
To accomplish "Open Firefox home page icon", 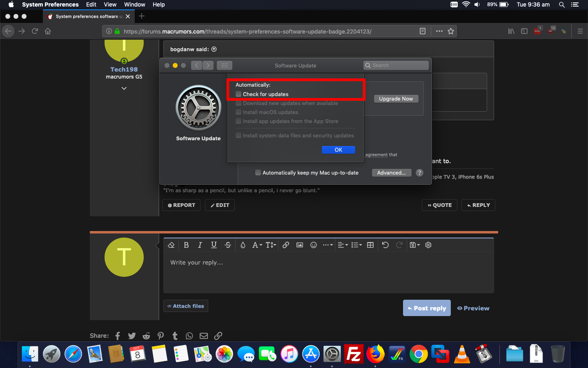I will coord(48,31).
